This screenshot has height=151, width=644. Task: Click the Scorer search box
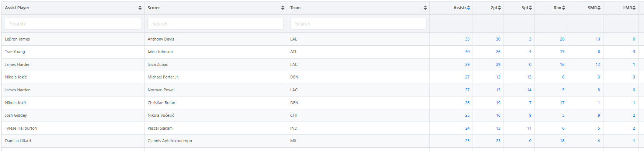click(x=215, y=24)
